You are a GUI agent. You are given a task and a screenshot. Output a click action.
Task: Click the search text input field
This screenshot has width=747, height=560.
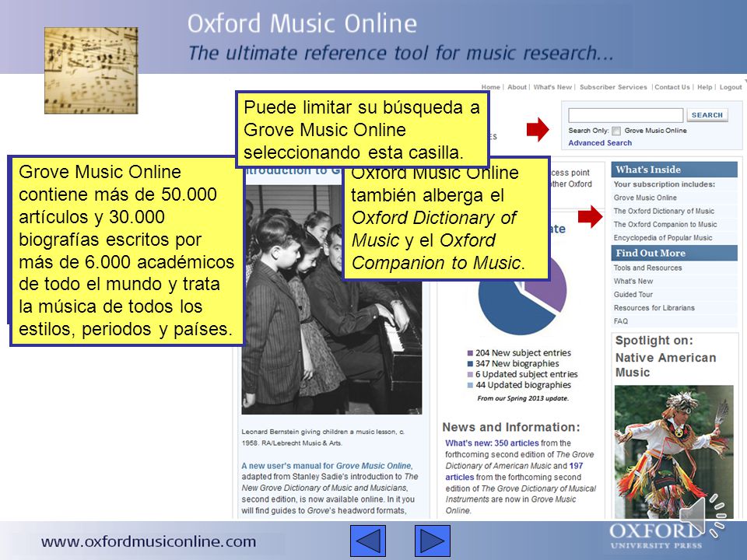tap(626, 115)
